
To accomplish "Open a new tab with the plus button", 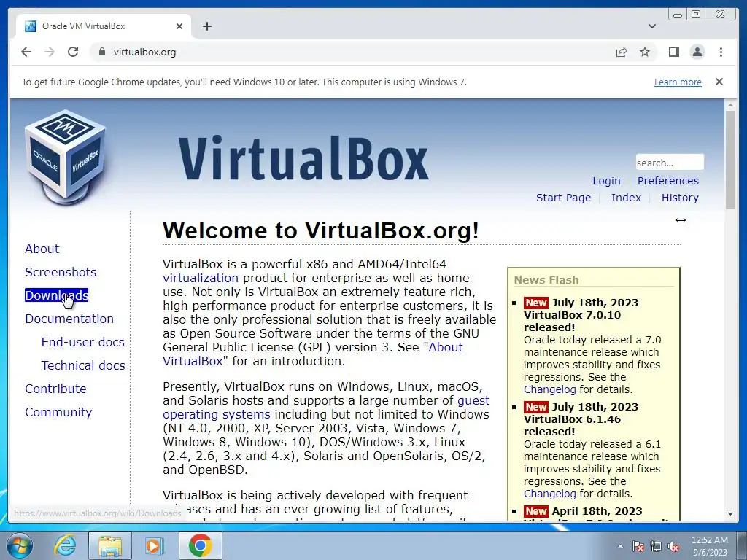I will (x=206, y=26).
